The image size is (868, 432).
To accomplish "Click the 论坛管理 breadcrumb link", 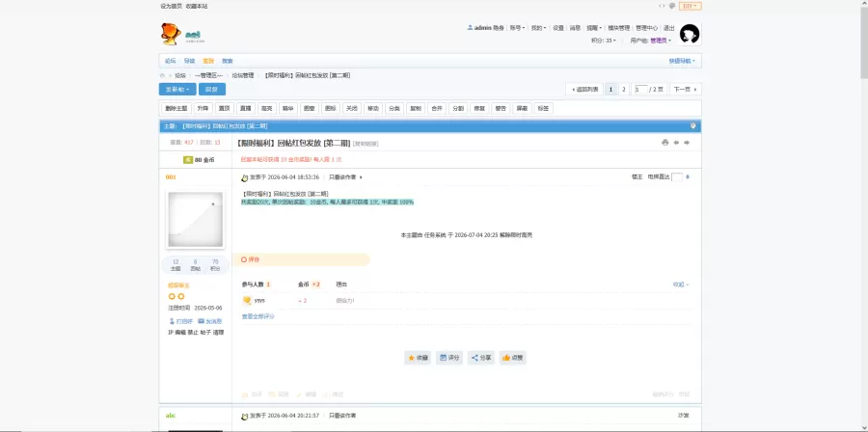I will (x=243, y=75).
